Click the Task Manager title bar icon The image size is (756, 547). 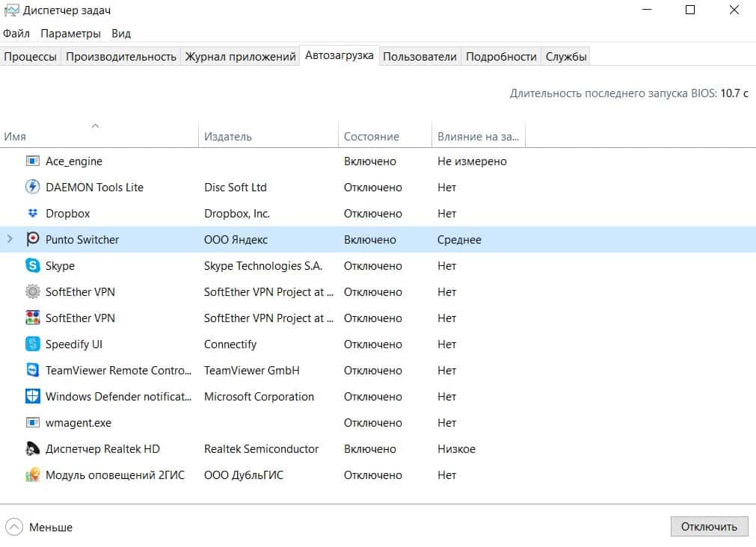point(11,10)
